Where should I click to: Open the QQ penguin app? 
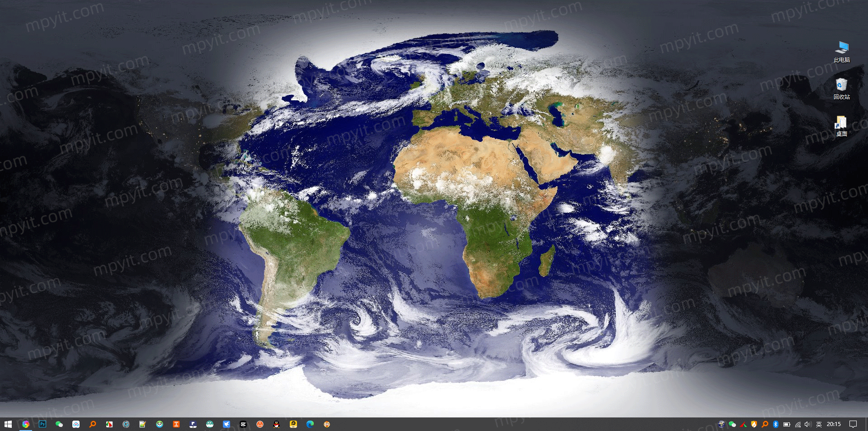[x=277, y=424]
